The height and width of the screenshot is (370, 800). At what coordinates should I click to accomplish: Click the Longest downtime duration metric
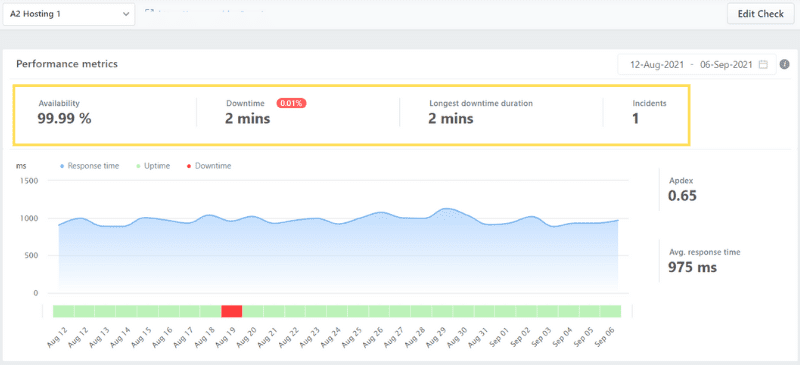tap(481, 113)
